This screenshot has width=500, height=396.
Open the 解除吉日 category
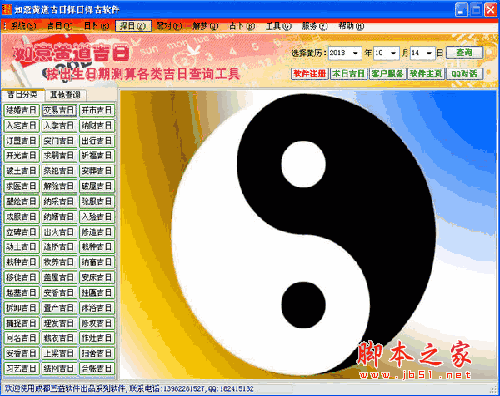tap(59, 186)
